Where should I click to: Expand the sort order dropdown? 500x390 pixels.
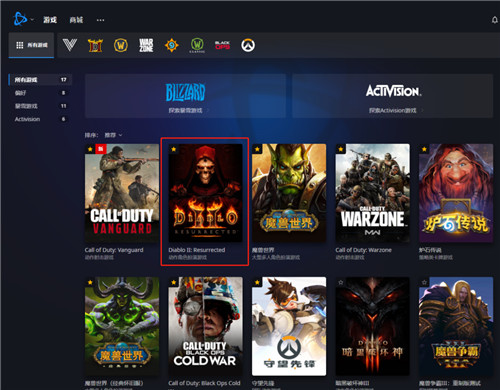[x=113, y=135]
